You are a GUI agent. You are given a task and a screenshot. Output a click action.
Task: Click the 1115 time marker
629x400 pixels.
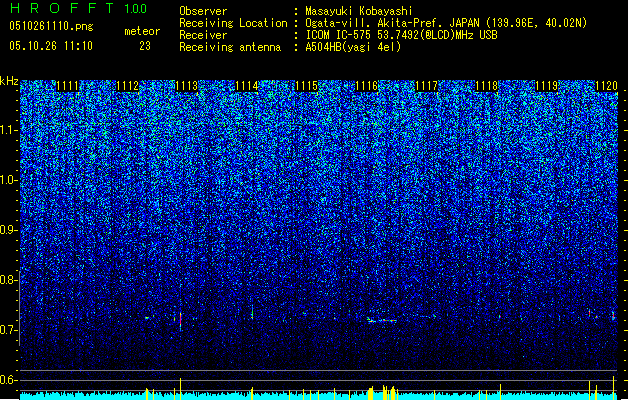[306, 86]
